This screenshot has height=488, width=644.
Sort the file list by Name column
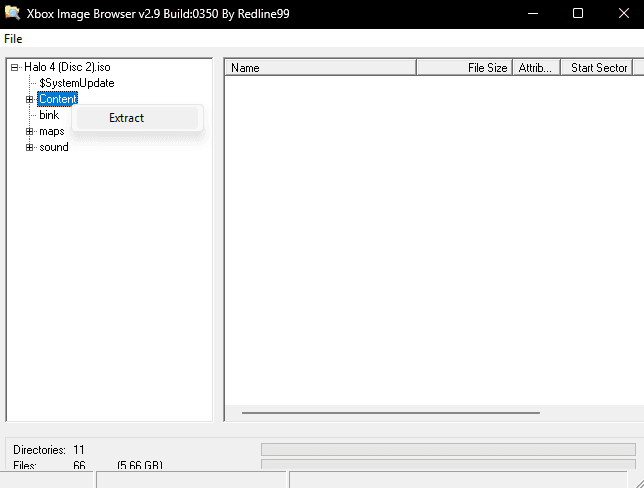click(320, 68)
